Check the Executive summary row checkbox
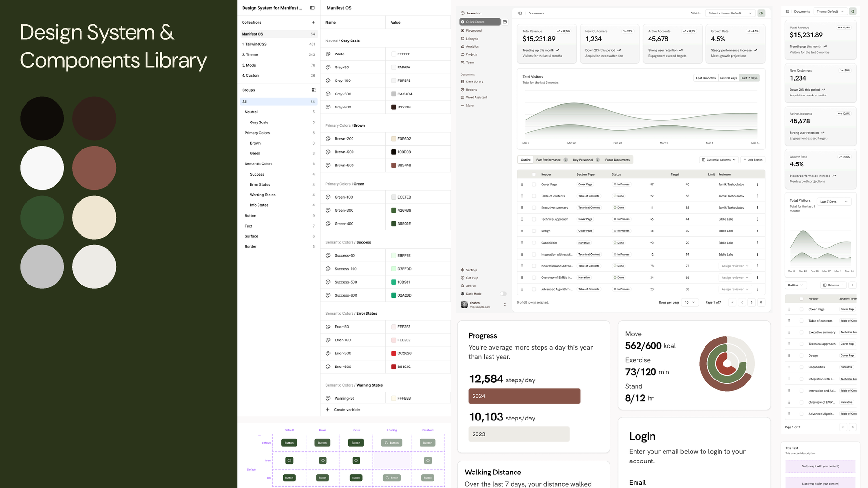 coord(534,208)
